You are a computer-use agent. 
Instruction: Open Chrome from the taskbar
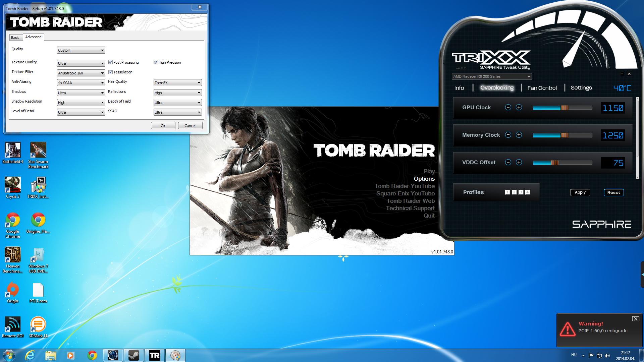click(x=92, y=355)
